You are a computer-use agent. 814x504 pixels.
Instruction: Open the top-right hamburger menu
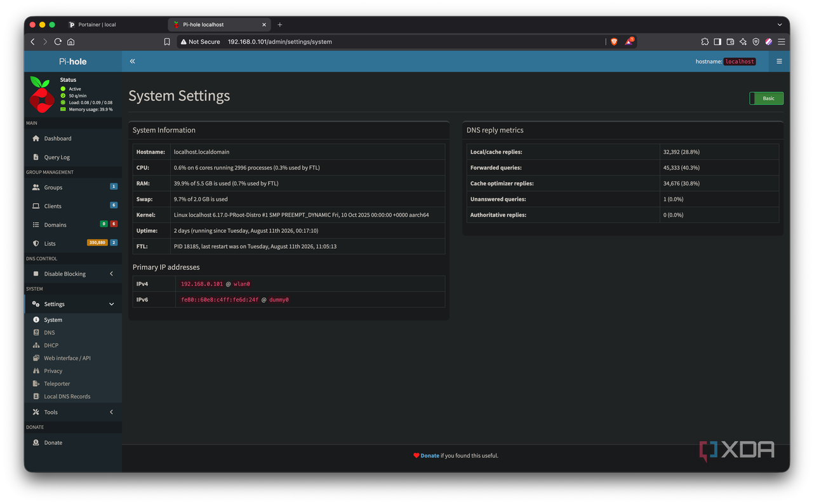point(779,62)
